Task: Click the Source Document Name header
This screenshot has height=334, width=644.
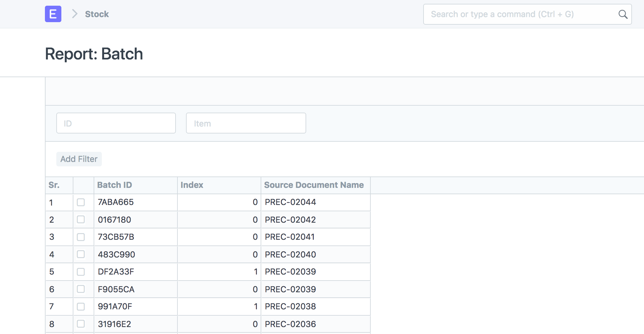Action: (314, 185)
